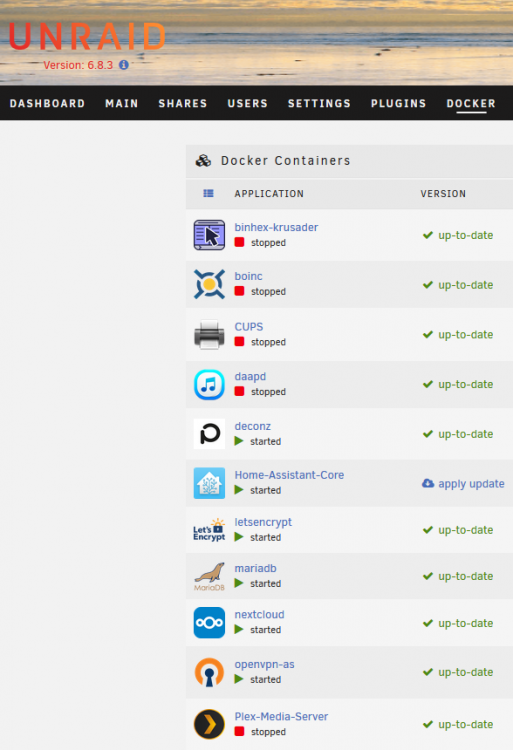
Task: Click the green started arrow under nextcloud
Action: (239, 629)
